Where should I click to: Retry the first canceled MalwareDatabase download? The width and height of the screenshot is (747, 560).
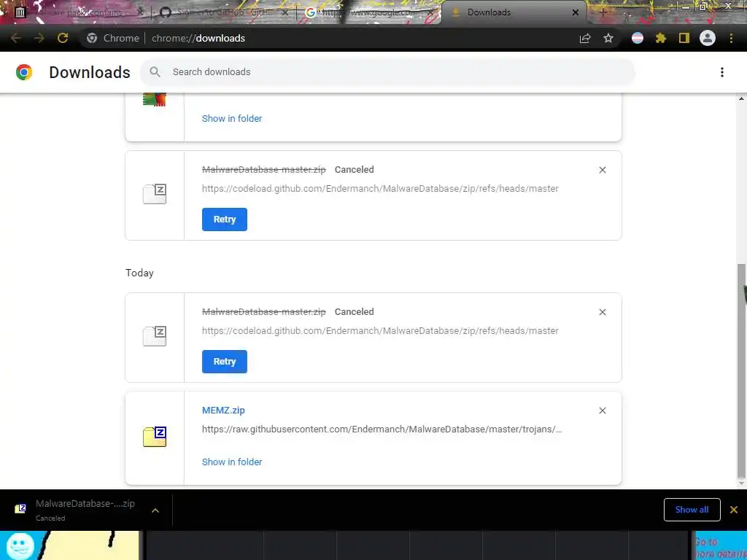click(x=225, y=219)
